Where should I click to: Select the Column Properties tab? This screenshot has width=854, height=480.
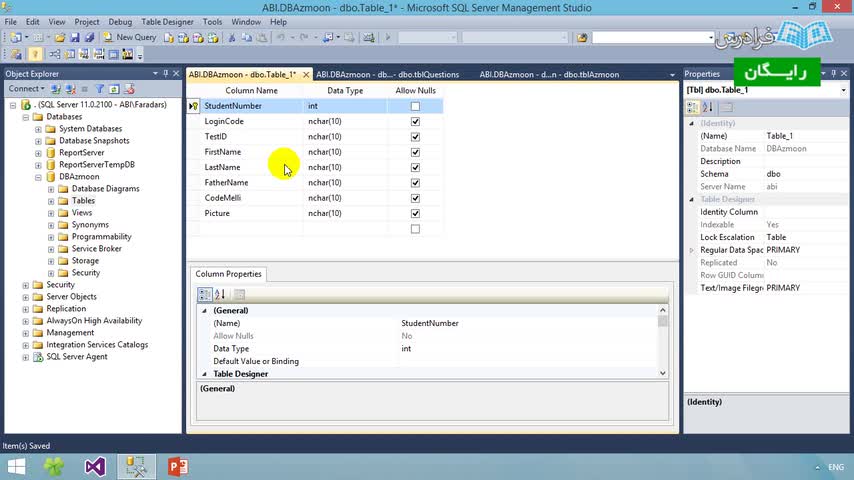(228, 274)
